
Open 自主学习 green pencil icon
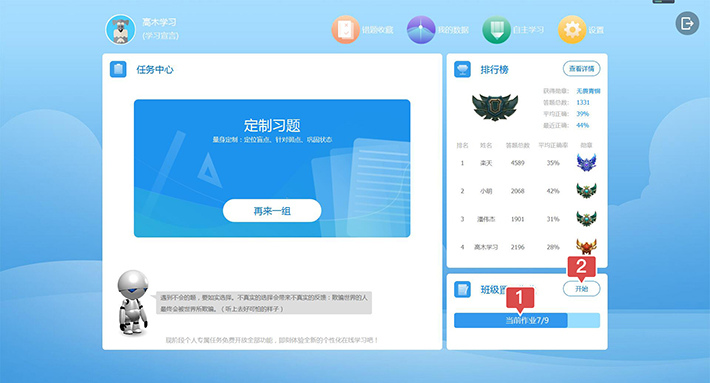coord(496,30)
